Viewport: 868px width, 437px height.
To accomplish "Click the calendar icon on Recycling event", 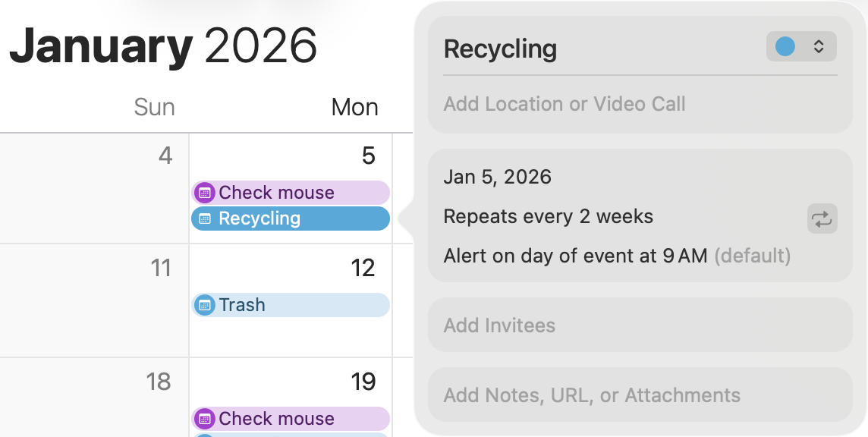I will pyautogui.click(x=204, y=218).
